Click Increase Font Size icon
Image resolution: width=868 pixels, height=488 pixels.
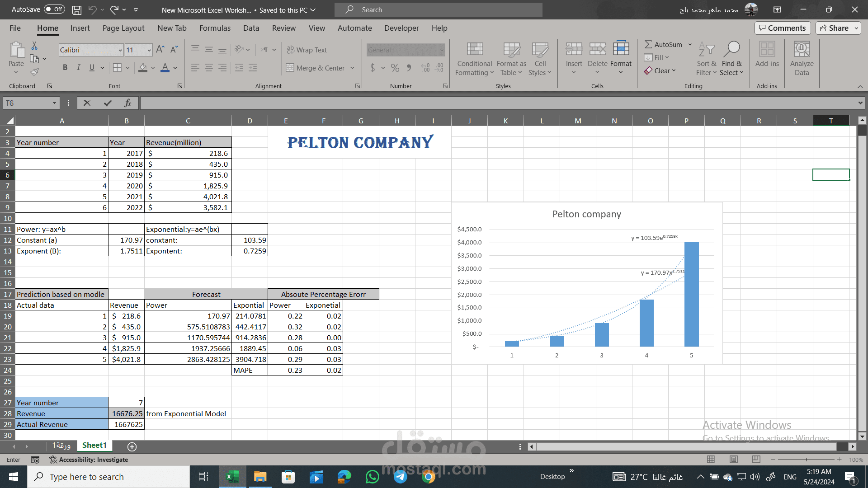tap(160, 50)
